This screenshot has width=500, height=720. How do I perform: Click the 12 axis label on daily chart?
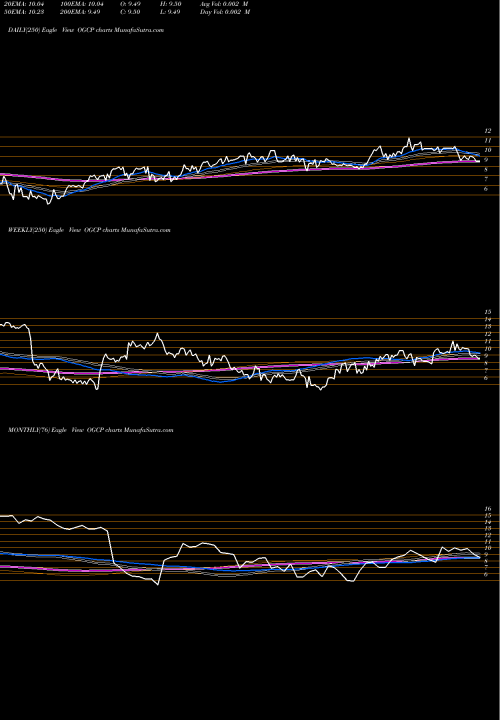tap(489, 131)
